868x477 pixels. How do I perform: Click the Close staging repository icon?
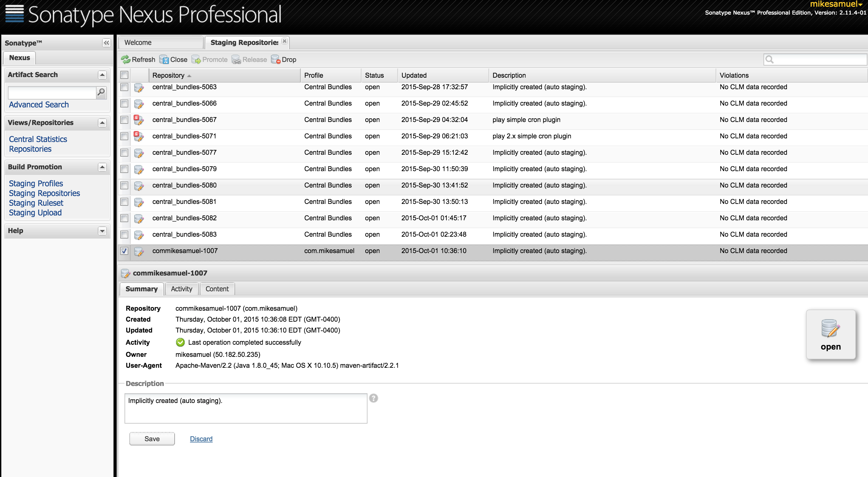[x=164, y=59]
